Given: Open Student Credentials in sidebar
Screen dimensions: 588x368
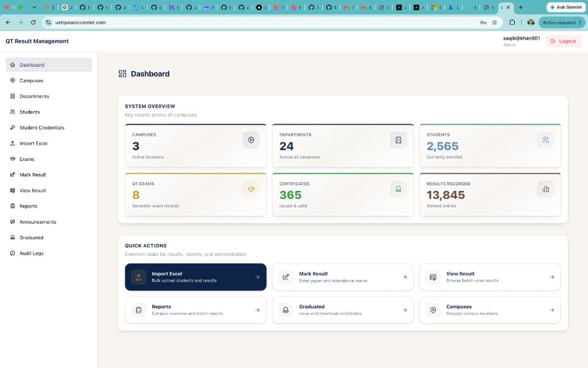Looking at the screenshot, I should [49, 128].
